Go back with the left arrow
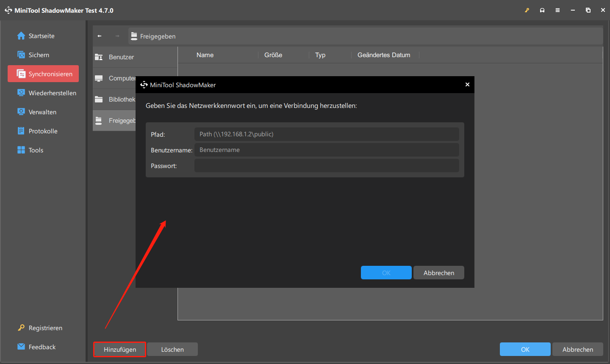The height and width of the screenshot is (364, 610). click(100, 36)
